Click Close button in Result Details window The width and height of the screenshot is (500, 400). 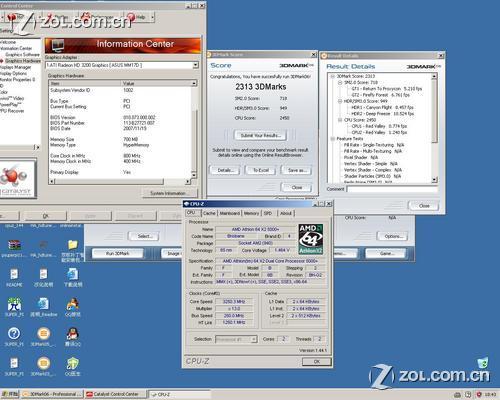point(424,206)
